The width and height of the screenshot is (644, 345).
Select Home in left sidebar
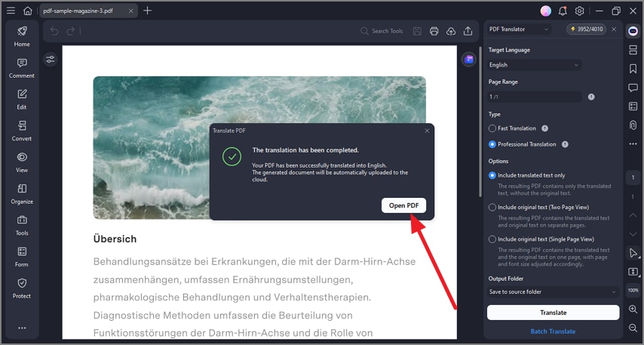(22, 36)
